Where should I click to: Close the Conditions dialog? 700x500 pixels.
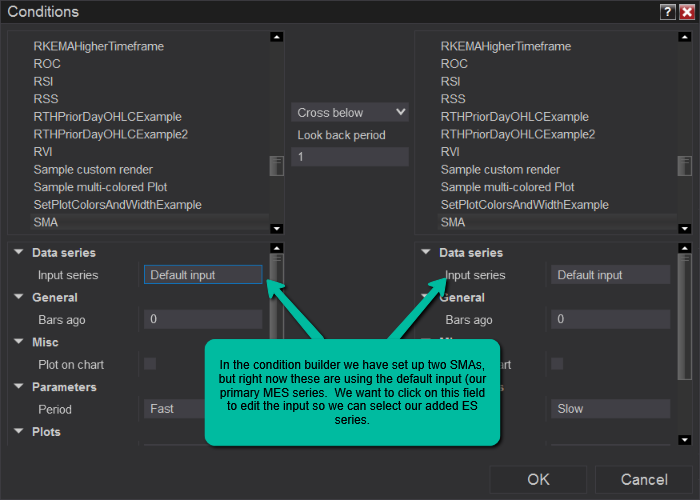tap(687, 12)
